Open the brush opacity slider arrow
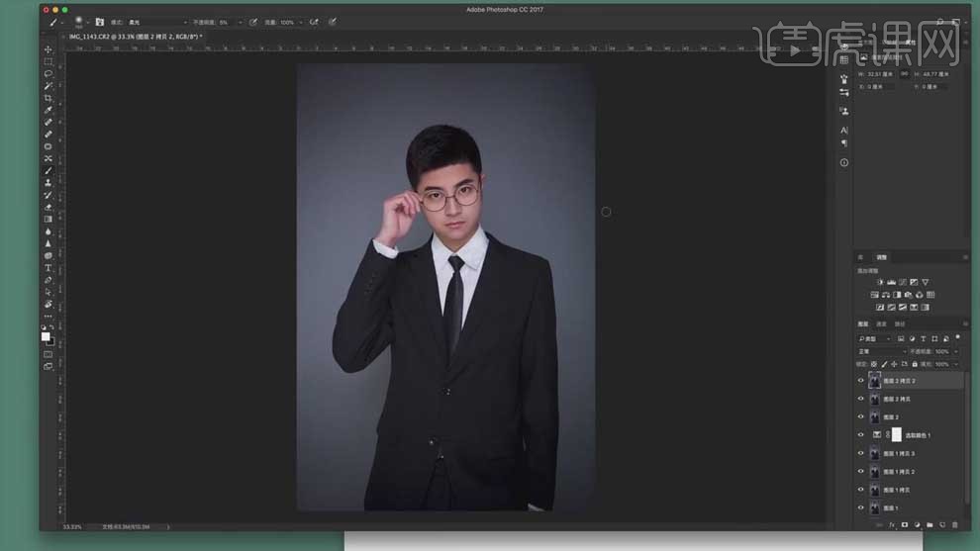 pos(240,23)
